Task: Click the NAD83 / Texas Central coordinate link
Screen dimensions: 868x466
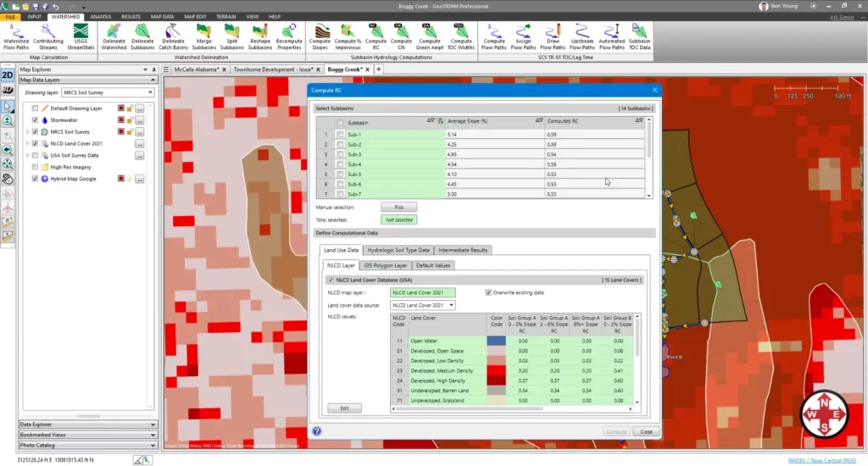Action: (821, 460)
